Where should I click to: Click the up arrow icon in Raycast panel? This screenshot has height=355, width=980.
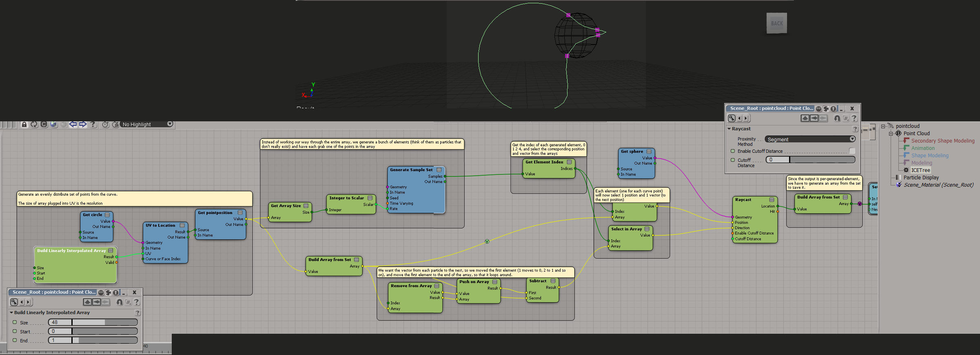pos(805,118)
